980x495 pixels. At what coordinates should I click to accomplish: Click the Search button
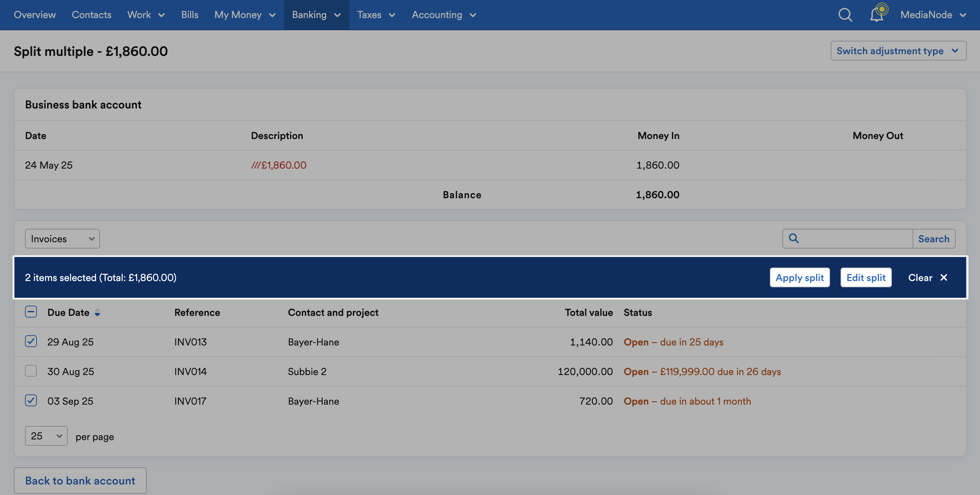click(x=934, y=239)
